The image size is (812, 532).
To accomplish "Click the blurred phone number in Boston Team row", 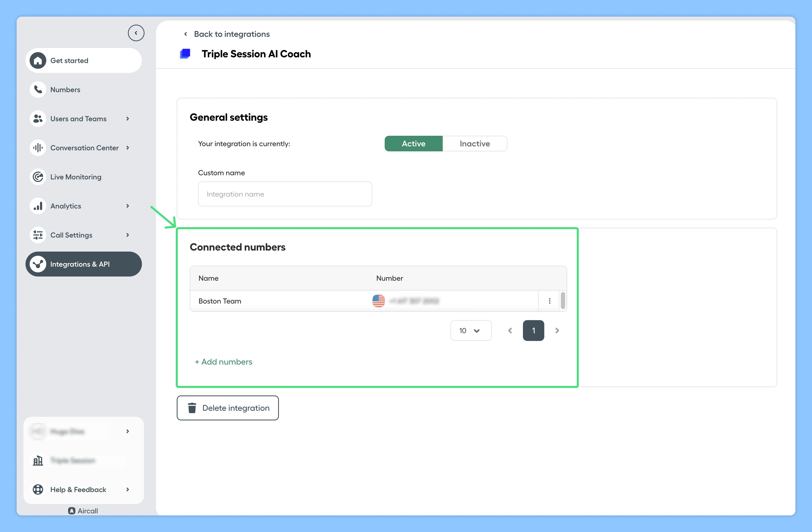I will [414, 301].
